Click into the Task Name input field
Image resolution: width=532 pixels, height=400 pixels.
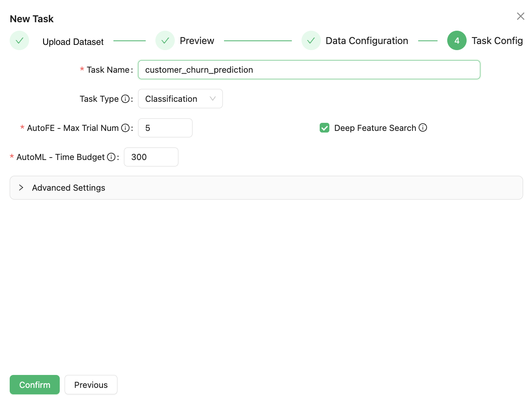[x=309, y=70]
